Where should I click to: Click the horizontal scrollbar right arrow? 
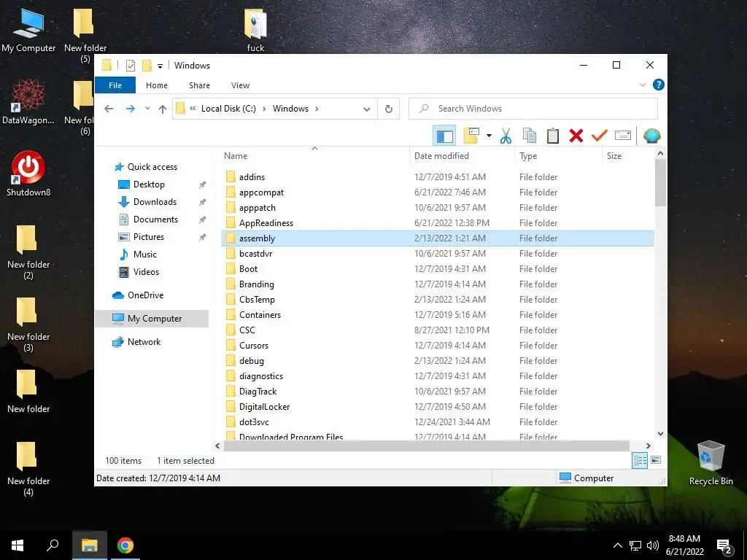coord(648,446)
